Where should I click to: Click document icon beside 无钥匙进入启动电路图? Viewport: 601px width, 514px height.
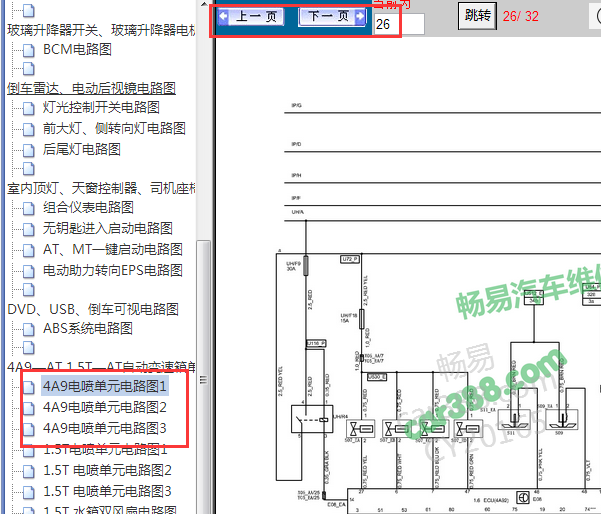tap(28, 229)
